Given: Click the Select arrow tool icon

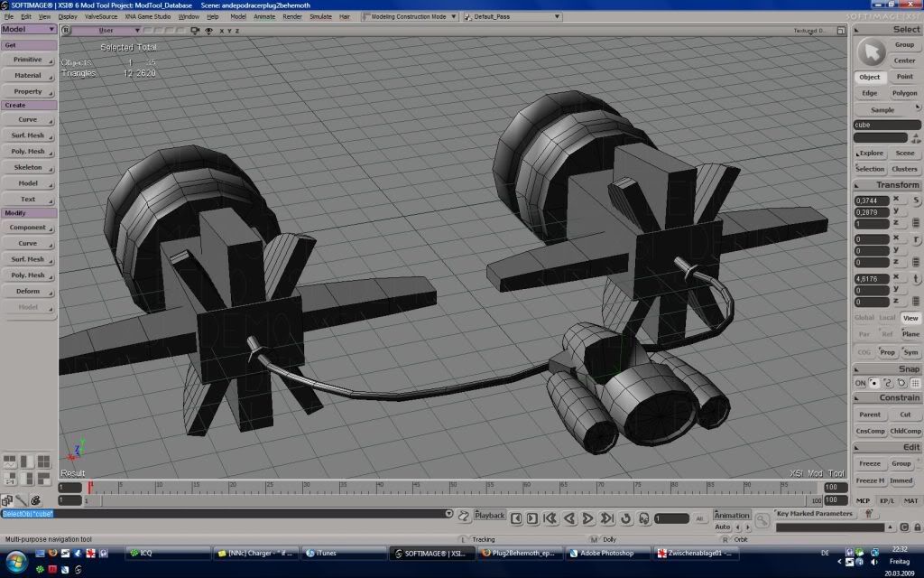Looking at the screenshot, I should point(871,52).
